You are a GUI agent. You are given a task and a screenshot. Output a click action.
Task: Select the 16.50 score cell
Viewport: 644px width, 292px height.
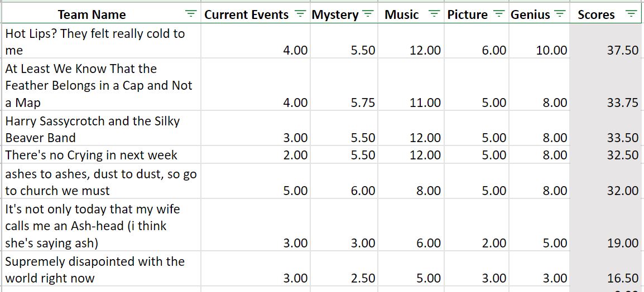coord(605,269)
